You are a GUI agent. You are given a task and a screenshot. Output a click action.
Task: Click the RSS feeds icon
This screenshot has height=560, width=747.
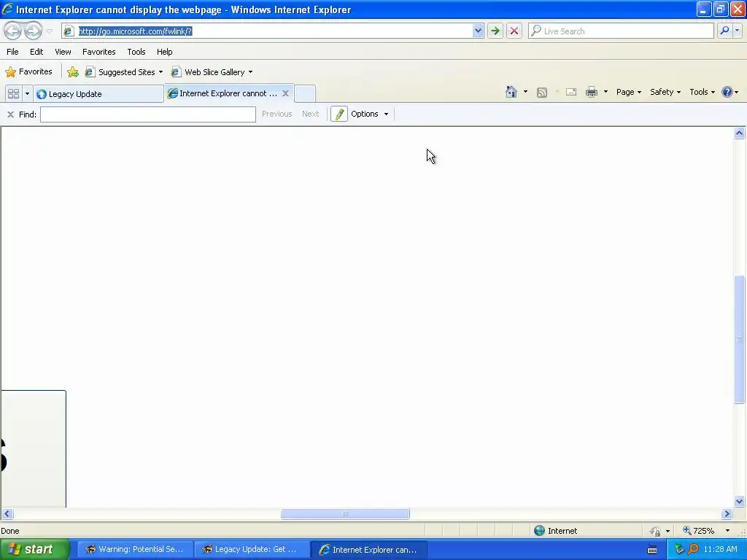coord(542,93)
